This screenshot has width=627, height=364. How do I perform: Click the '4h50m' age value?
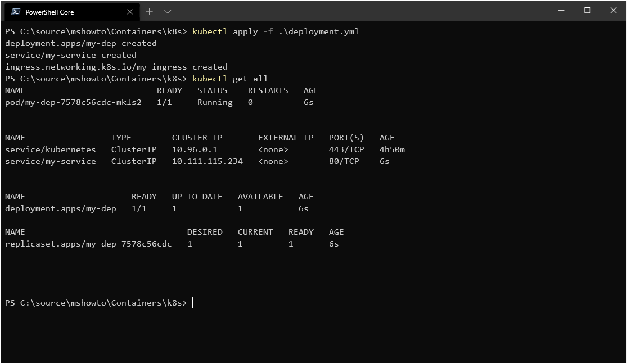[392, 149]
